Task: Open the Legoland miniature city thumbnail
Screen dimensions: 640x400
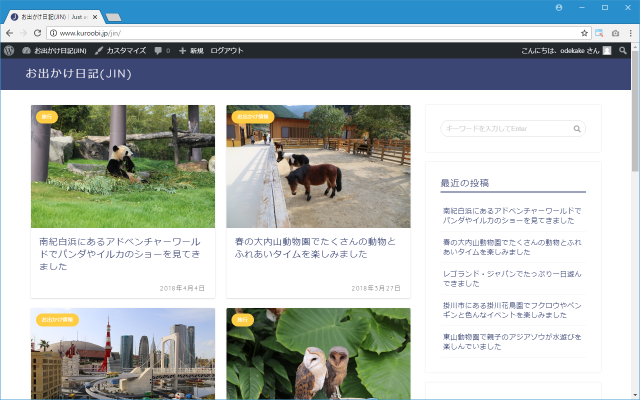Action: [123, 353]
